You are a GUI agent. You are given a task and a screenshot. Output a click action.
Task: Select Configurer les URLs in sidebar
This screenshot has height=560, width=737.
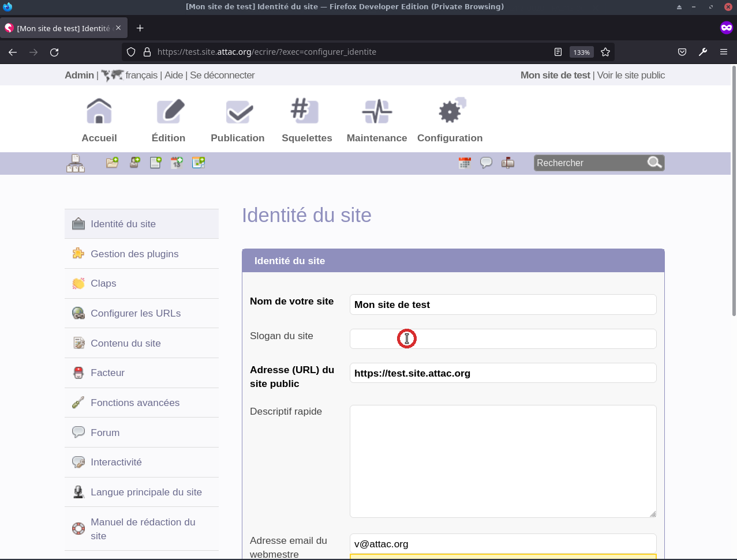tap(136, 313)
